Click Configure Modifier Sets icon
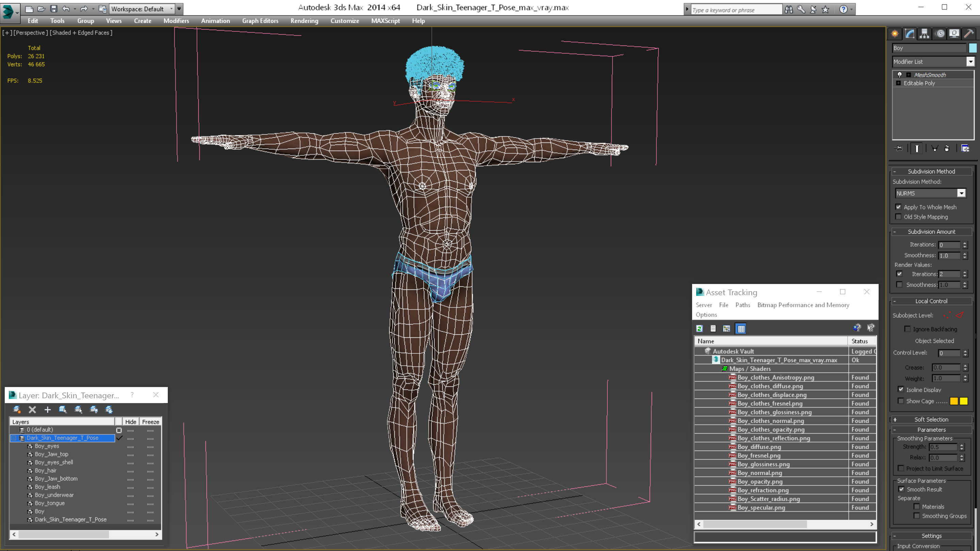980x551 pixels. point(965,148)
